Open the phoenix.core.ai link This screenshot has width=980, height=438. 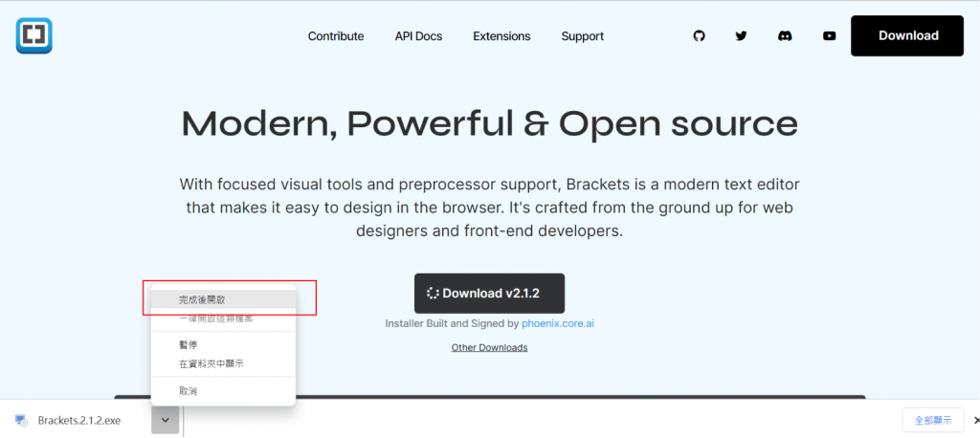[x=558, y=323]
